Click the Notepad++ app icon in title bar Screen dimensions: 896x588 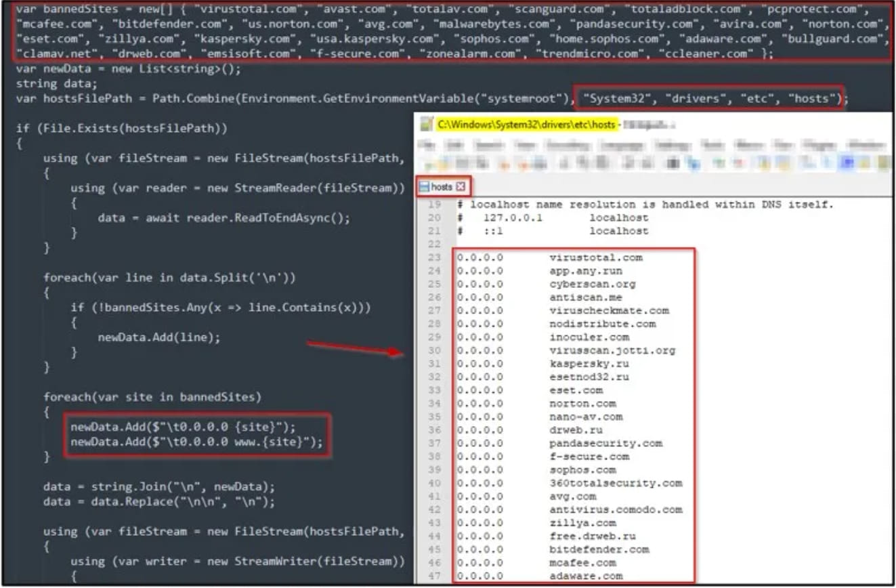click(x=427, y=125)
